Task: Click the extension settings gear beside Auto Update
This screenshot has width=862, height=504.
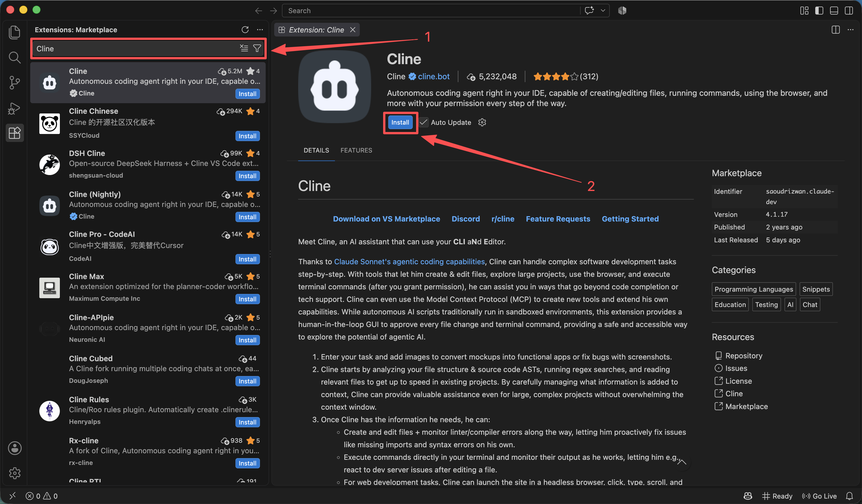Action: click(482, 122)
